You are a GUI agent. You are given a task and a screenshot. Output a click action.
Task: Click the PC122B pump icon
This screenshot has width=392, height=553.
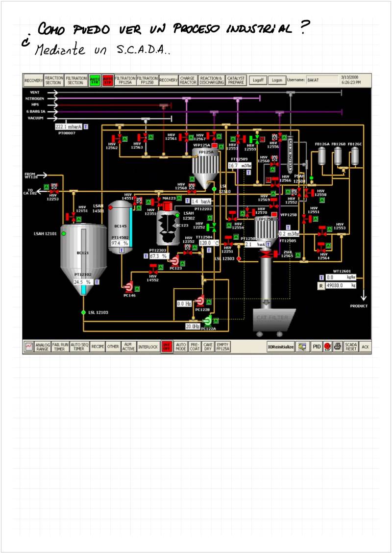[x=201, y=301]
